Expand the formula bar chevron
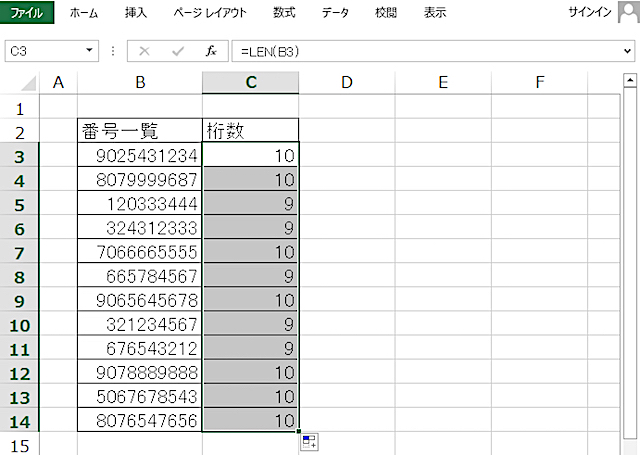The height and width of the screenshot is (455, 640). point(627,50)
